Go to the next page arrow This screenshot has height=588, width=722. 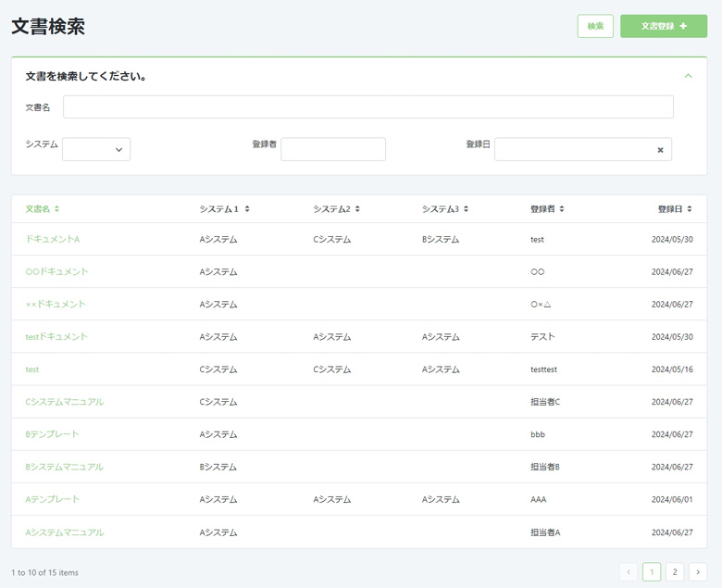pos(698,572)
